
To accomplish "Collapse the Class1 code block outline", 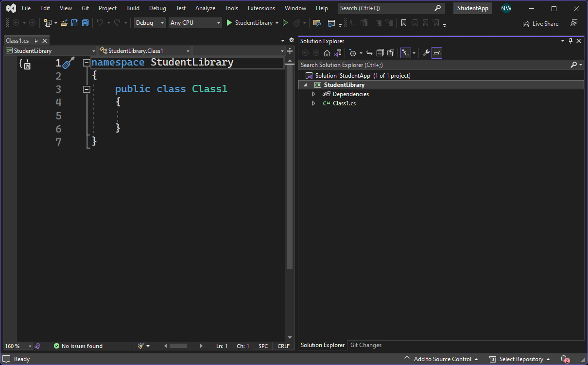I will [x=86, y=89].
